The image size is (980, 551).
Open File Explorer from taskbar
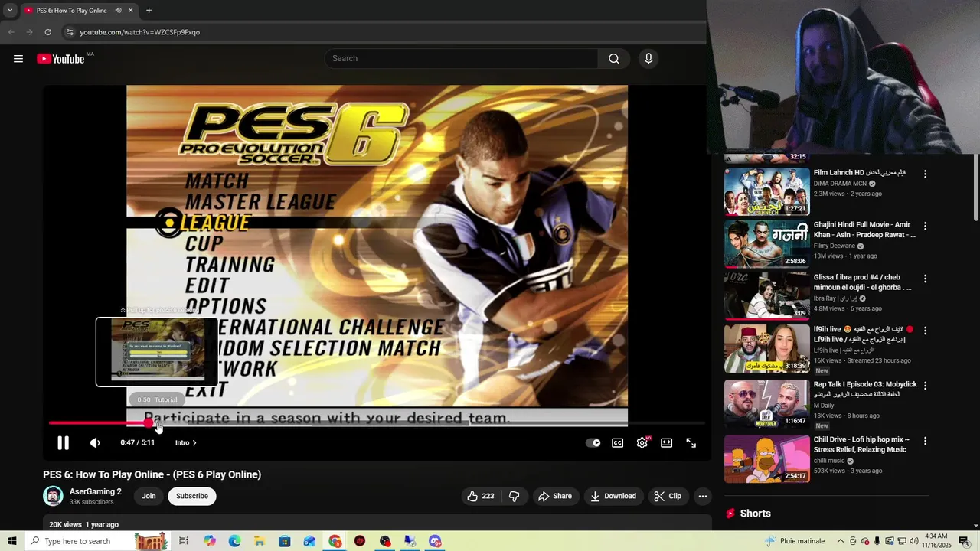click(x=260, y=541)
